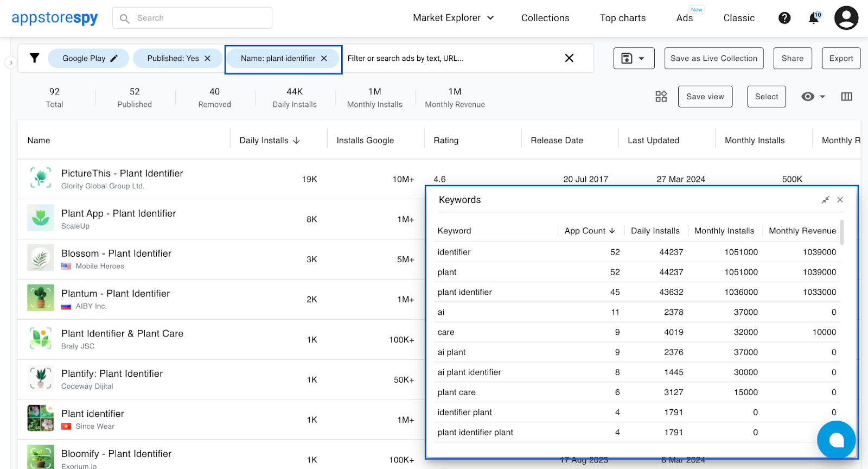
Task: Sort by Rating column header
Action: 446,140
